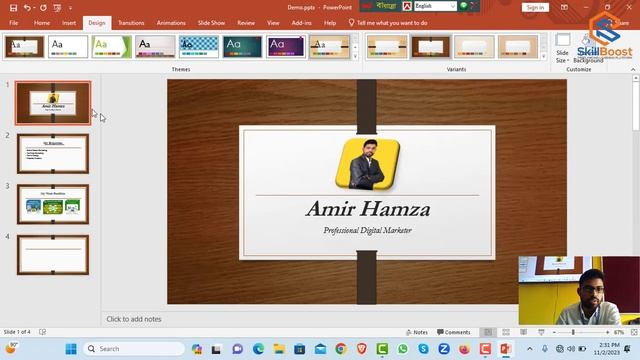Open the View tab

tap(273, 23)
